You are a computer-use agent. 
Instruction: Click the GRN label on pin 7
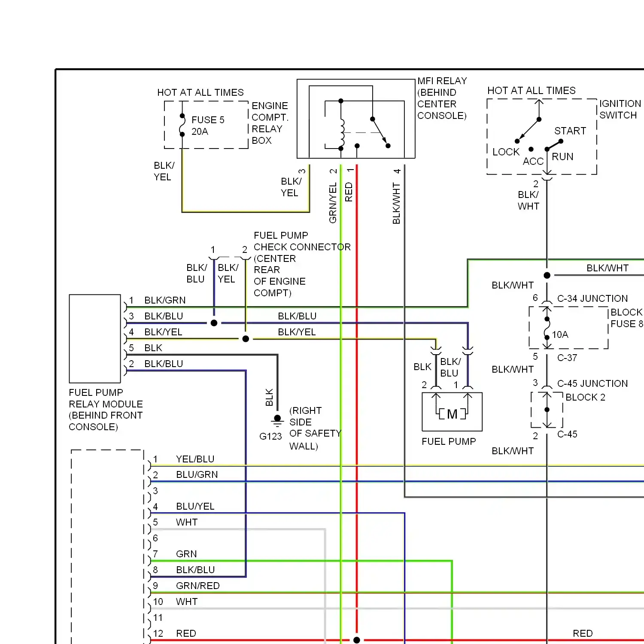(186, 554)
